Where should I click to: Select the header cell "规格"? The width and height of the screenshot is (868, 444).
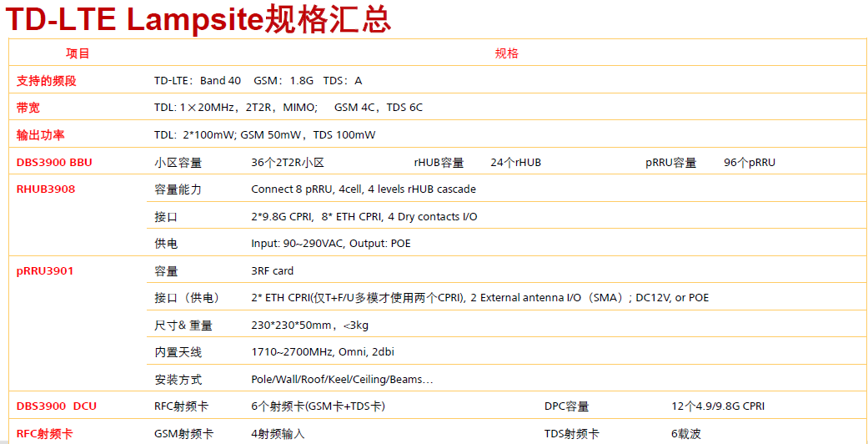click(x=506, y=53)
